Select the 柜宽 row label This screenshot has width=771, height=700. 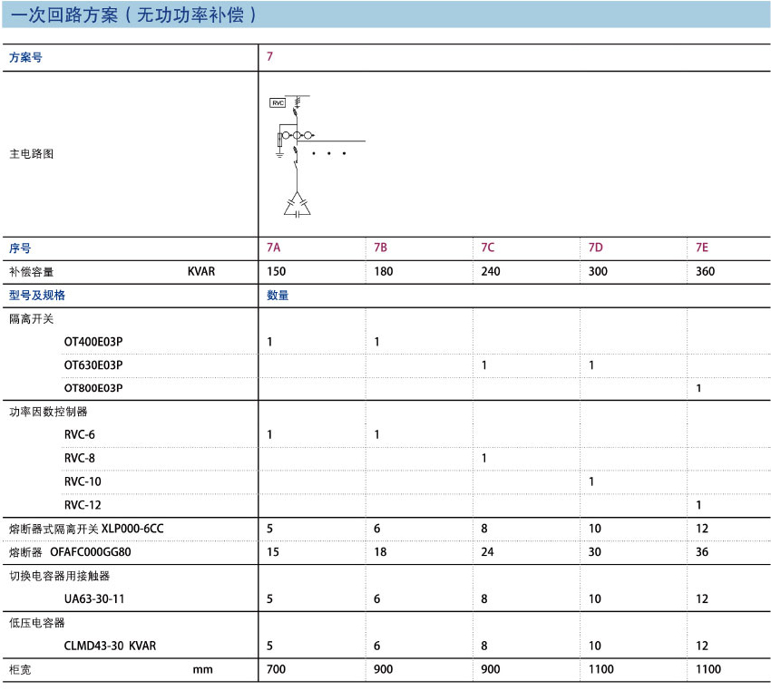(20, 670)
